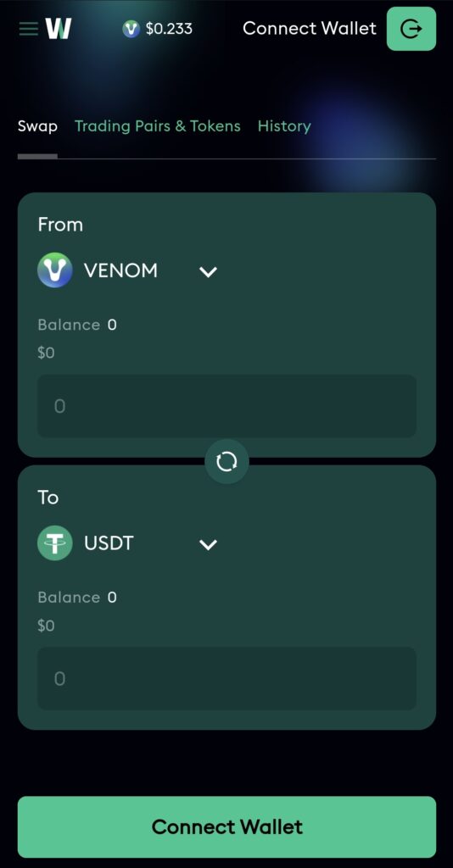
Task: Open the Trading Pairs & Tokens tab
Action: point(158,126)
